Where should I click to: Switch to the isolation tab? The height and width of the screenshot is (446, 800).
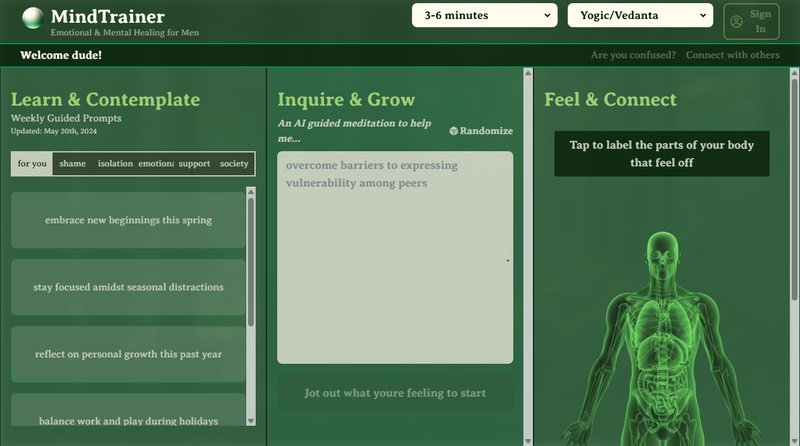[115, 164]
